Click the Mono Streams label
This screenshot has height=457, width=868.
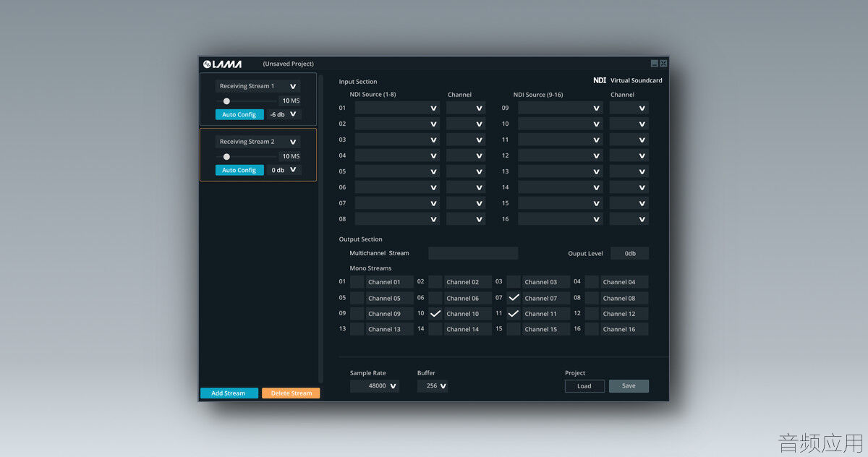click(x=370, y=268)
